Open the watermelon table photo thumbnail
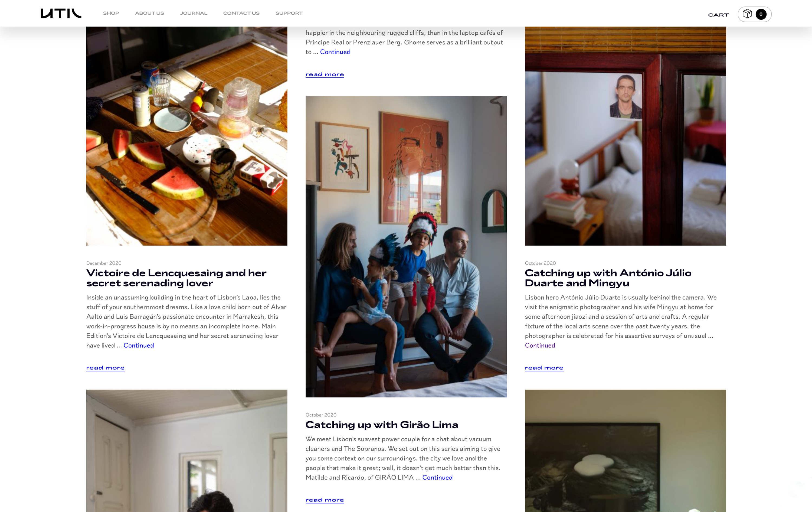Screen dimensions: 812x512 [x=187, y=136]
